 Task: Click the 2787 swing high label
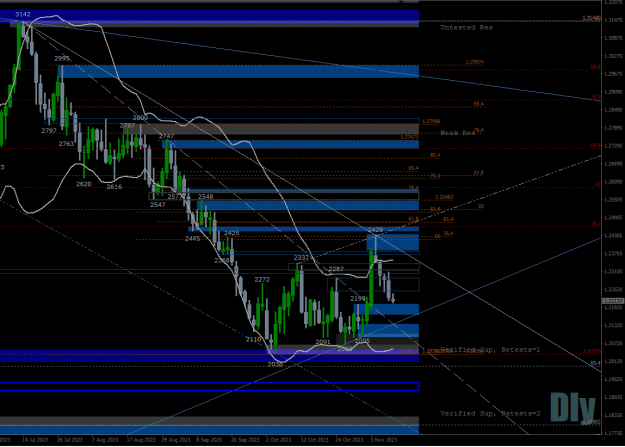click(127, 126)
